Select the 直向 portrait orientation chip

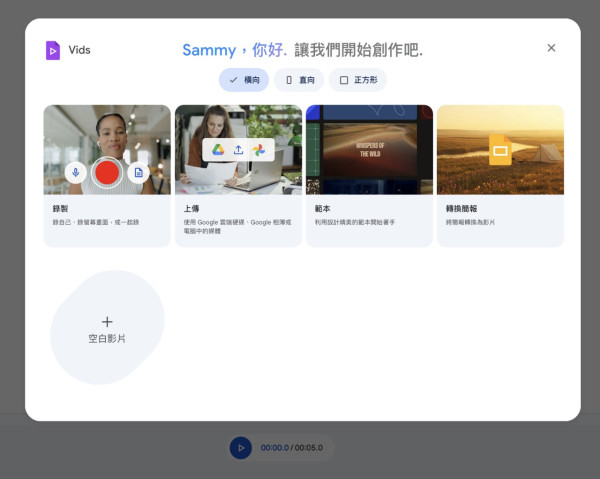click(299, 80)
